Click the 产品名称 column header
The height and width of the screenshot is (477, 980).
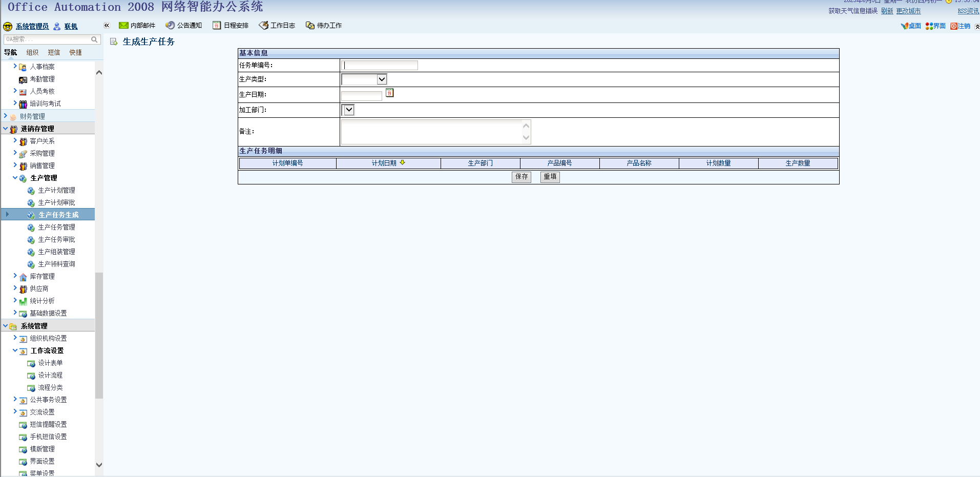pos(639,163)
